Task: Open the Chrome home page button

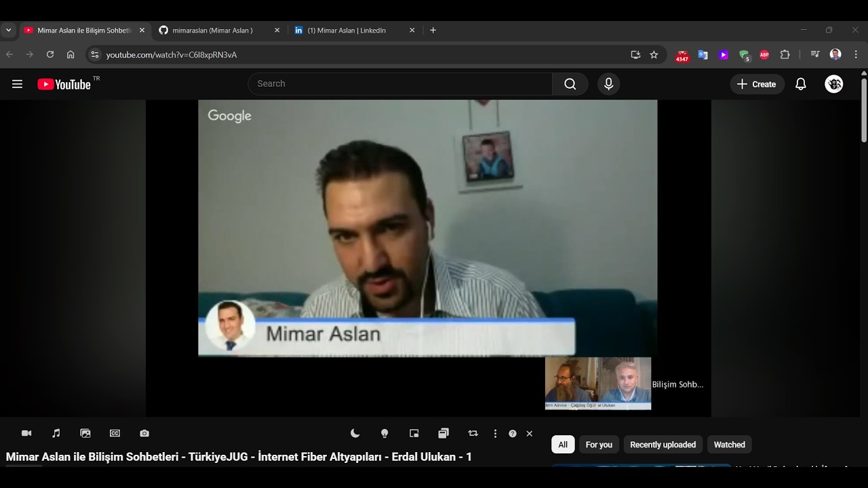Action: coord(71,54)
